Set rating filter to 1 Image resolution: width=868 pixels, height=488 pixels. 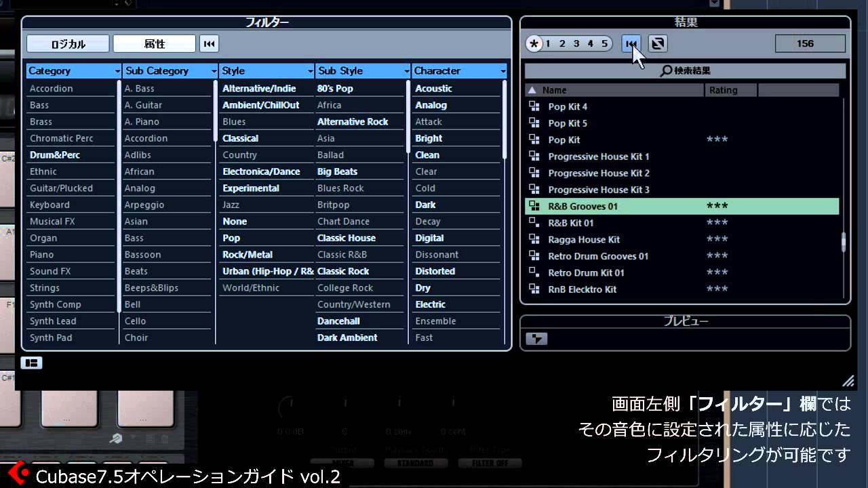click(548, 44)
